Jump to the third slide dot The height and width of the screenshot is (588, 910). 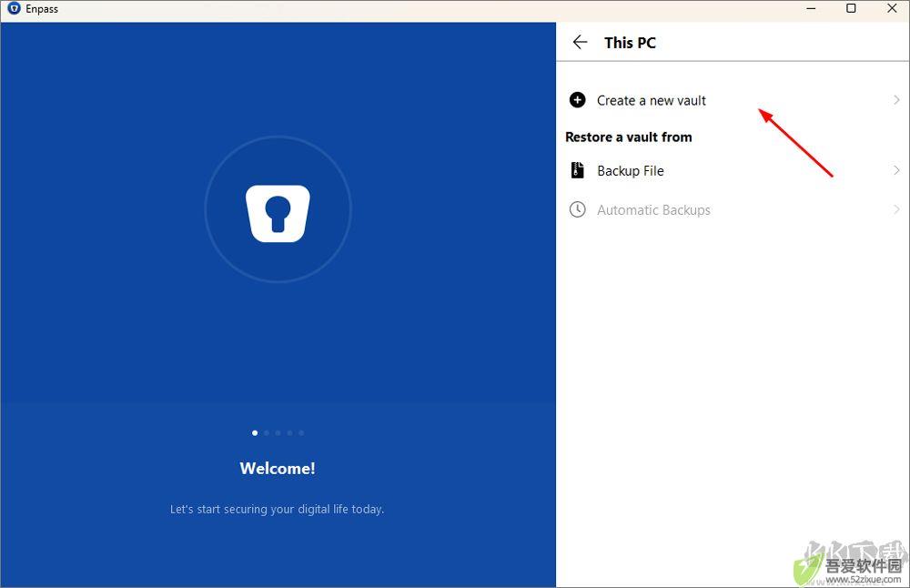tap(278, 433)
